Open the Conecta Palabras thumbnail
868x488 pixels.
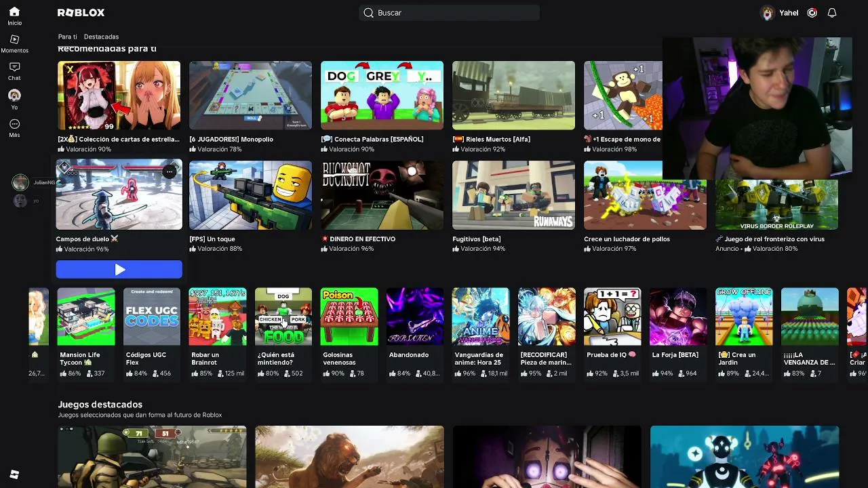tap(382, 96)
